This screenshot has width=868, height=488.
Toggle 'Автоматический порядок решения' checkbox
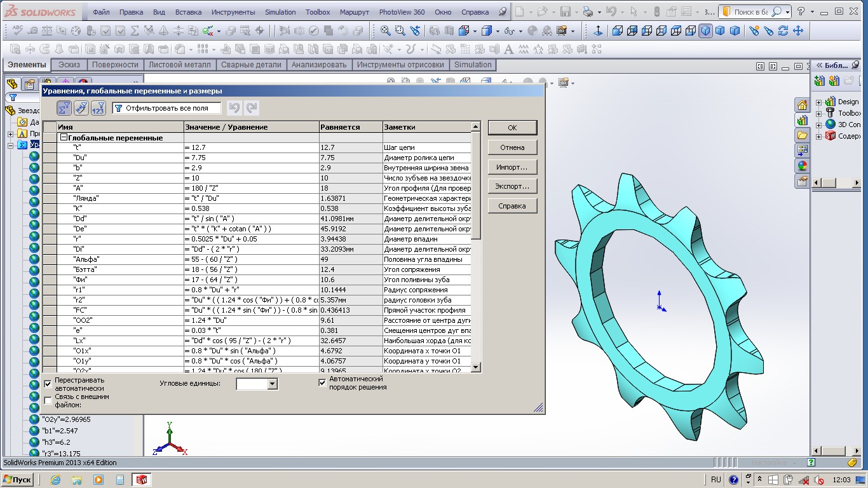(322, 383)
